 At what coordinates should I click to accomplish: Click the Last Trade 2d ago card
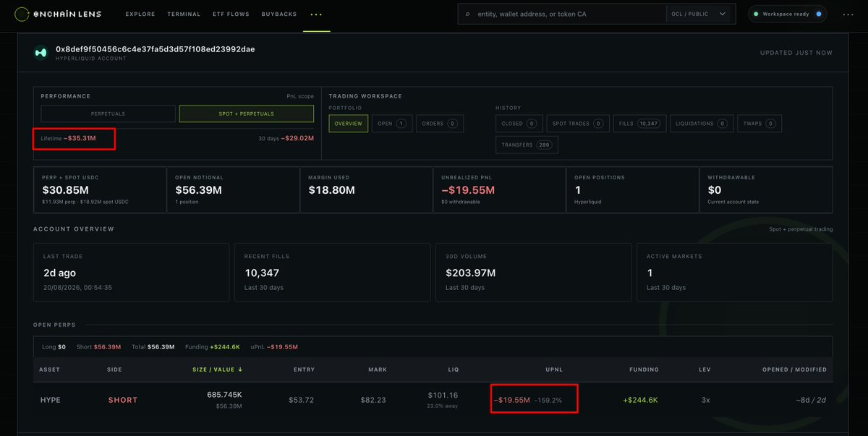131,272
